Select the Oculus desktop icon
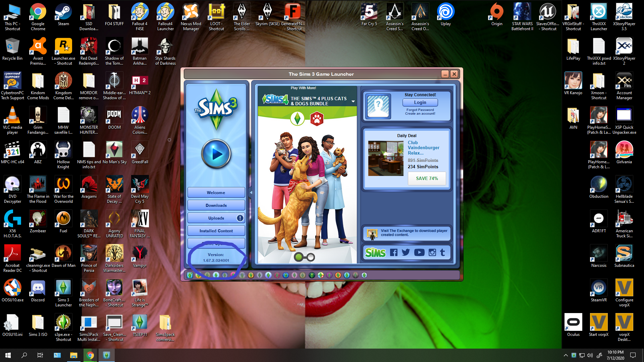The width and height of the screenshot is (644, 362). tap(573, 325)
